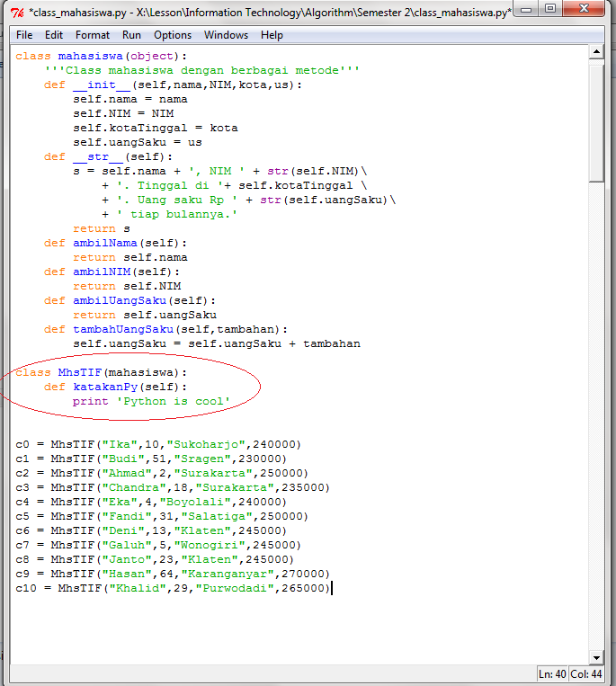Click the '__str__' method definition line
Screen dimensions: 616x686
click(x=108, y=157)
